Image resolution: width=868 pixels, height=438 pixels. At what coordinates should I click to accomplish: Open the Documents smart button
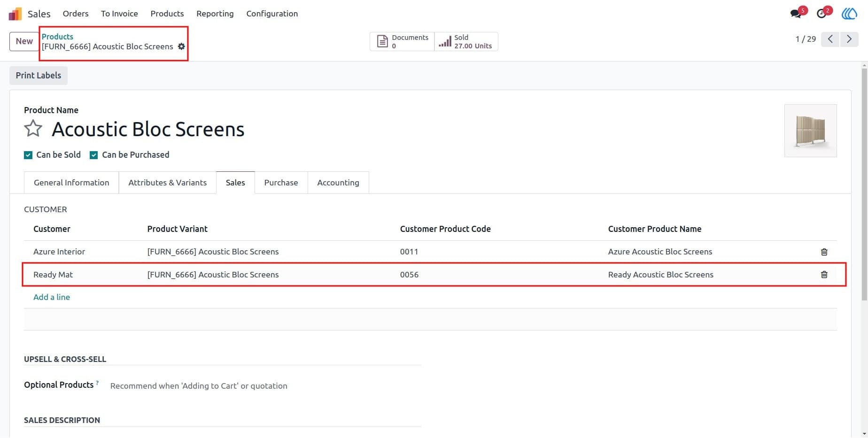click(402, 41)
